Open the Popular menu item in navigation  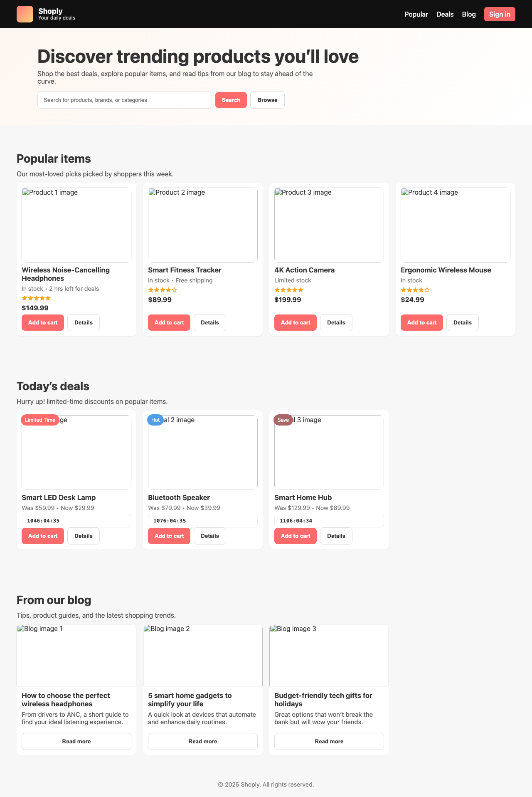click(x=416, y=14)
